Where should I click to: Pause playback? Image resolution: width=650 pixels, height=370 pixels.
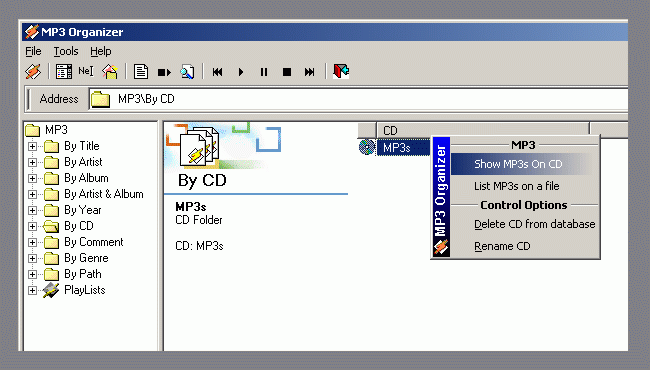pos(264,72)
